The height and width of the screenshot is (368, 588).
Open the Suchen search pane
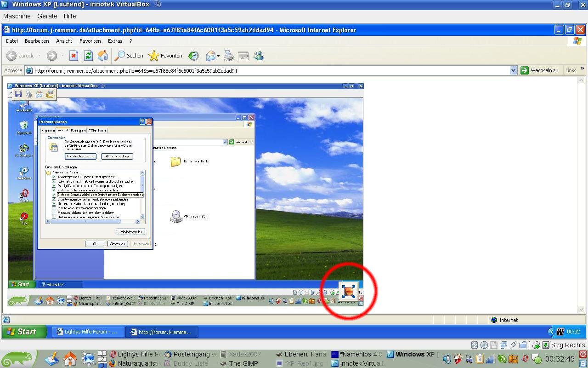[x=129, y=56]
